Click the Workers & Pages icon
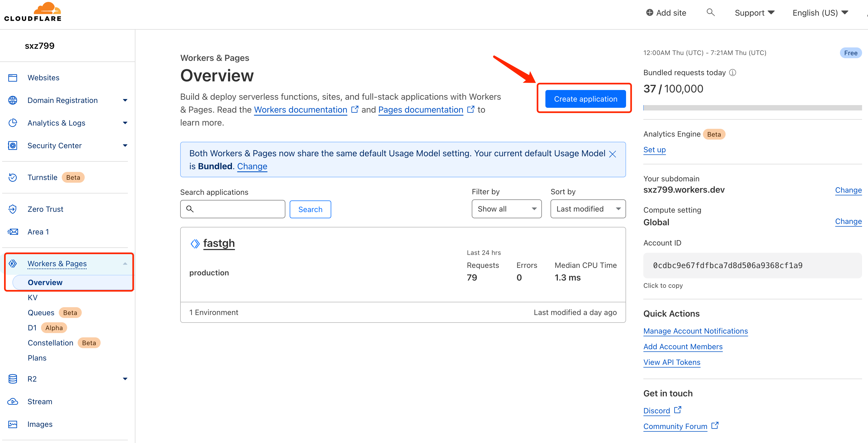The height and width of the screenshot is (443, 868). (13, 263)
